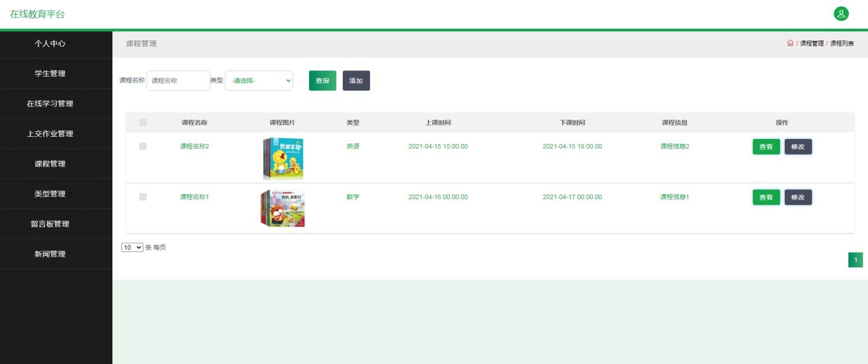Click the 2021-04-16 00:00:00 start time
Viewport: 868px width, 364px height.
click(438, 197)
